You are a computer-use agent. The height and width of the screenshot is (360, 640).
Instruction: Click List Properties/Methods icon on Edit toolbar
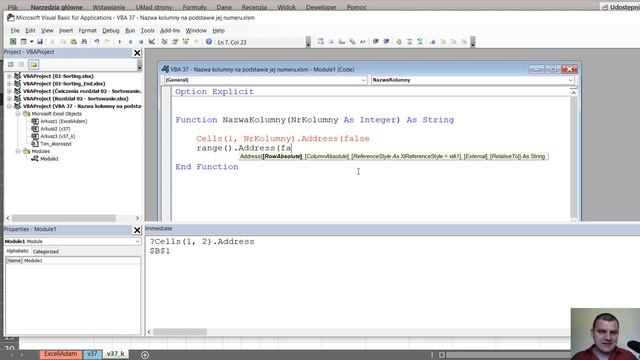(320, 42)
